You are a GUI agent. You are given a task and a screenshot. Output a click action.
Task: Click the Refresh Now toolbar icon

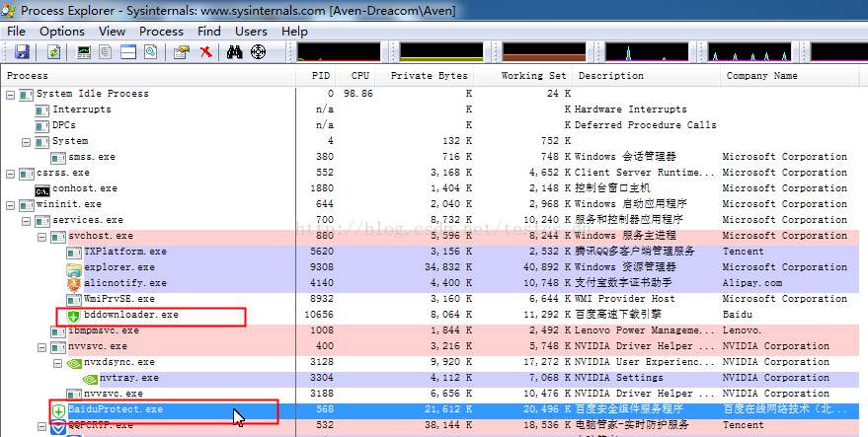click(x=53, y=52)
